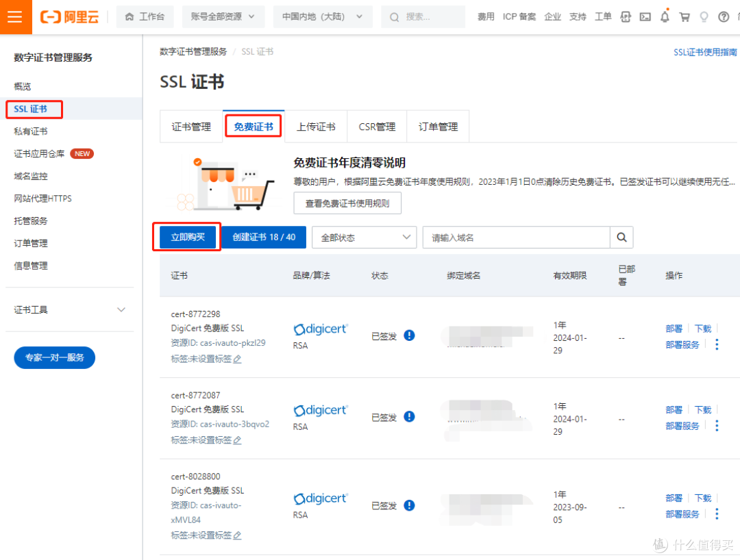Image resolution: width=740 pixels, height=560 pixels.
Task: Click 部署服务 for cert-8772087
Action: pyautogui.click(x=682, y=426)
